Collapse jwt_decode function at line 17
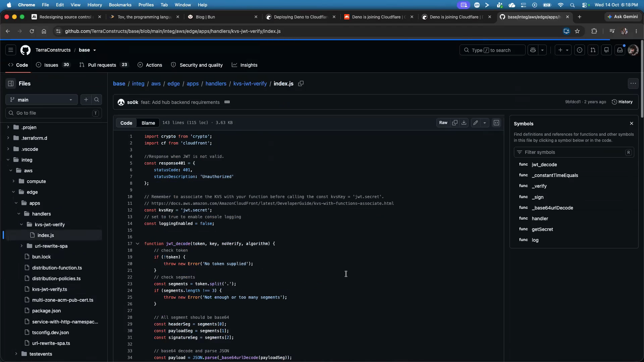 [x=138, y=244]
